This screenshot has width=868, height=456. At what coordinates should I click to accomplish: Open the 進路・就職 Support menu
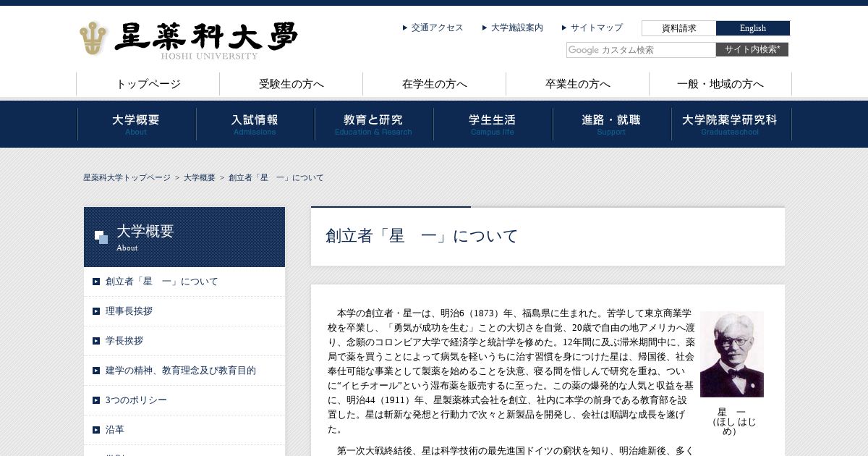point(612,124)
